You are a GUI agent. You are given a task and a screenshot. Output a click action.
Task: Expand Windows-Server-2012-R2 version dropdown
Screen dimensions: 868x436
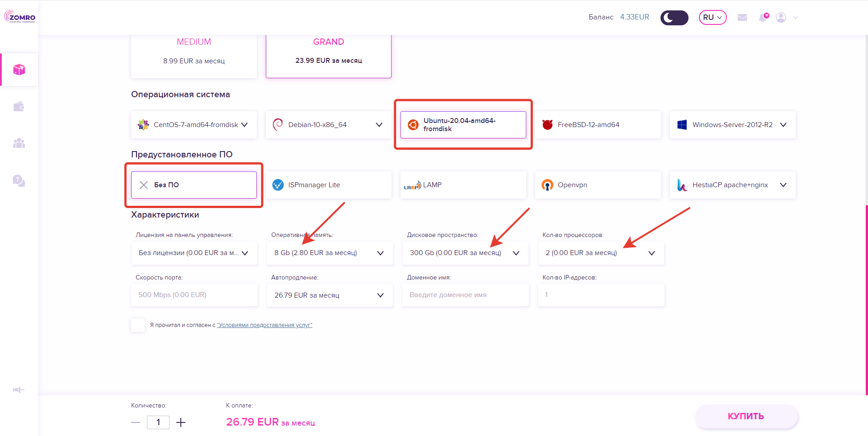coord(783,125)
